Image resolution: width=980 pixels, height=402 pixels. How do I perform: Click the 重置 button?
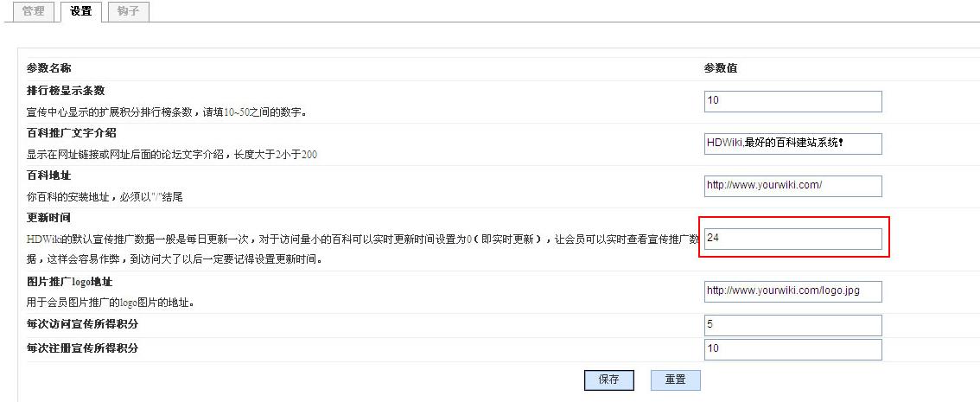tap(675, 380)
